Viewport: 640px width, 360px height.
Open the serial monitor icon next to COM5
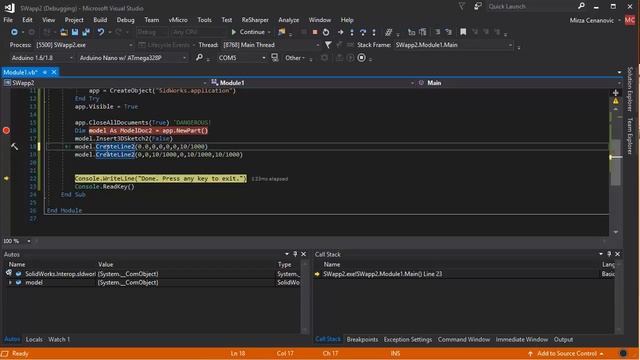pyautogui.click(x=275, y=58)
